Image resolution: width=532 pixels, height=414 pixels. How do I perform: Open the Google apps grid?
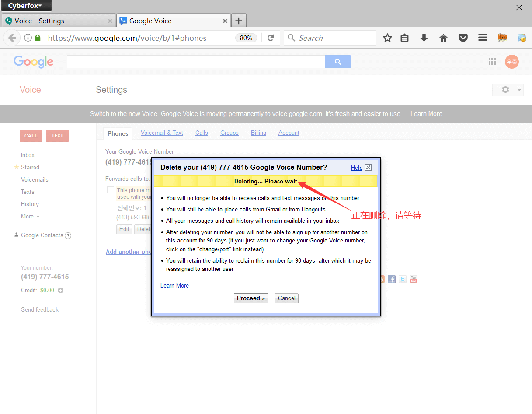coord(492,62)
